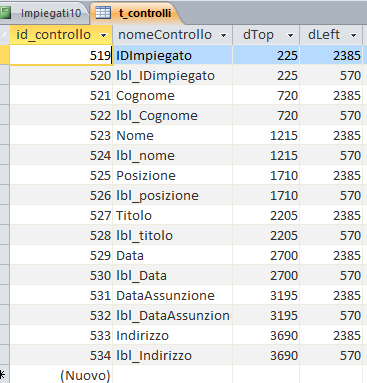Image resolution: width=367 pixels, height=383 pixels.
Task: Click the id cell 526
Action: click(61, 195)
